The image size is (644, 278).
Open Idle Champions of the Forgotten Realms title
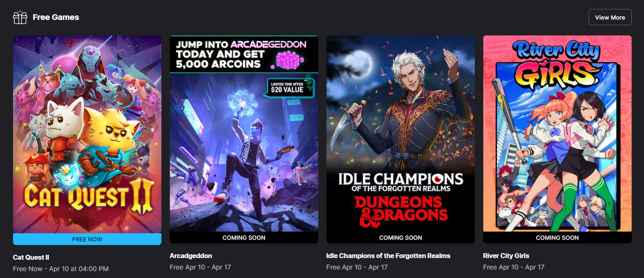click(388, 256)
